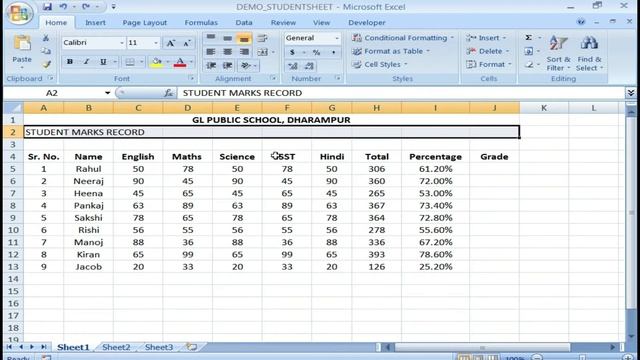The height and width of the screenshot is (360, 640).
Task: Increase cell indent
Action: coord(228,65)
